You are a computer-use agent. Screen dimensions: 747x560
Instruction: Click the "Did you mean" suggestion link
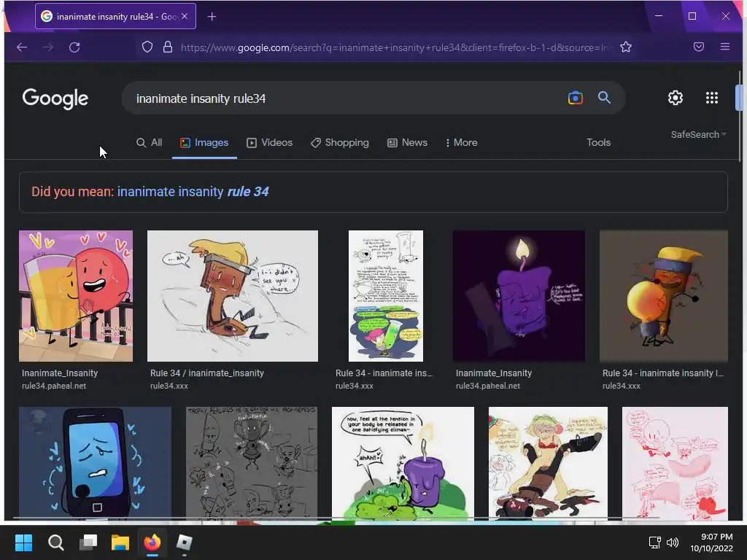pos(193,192)
